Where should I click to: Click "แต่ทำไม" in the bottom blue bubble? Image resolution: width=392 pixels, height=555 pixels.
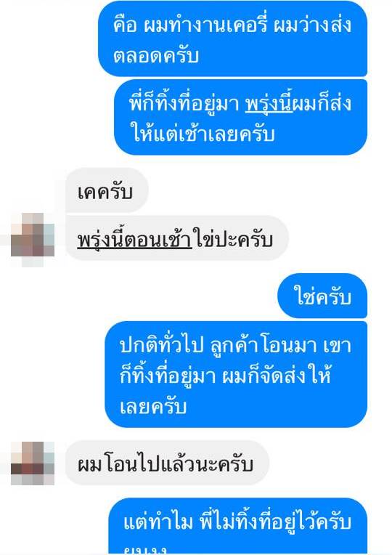click(x=158, y=522)
